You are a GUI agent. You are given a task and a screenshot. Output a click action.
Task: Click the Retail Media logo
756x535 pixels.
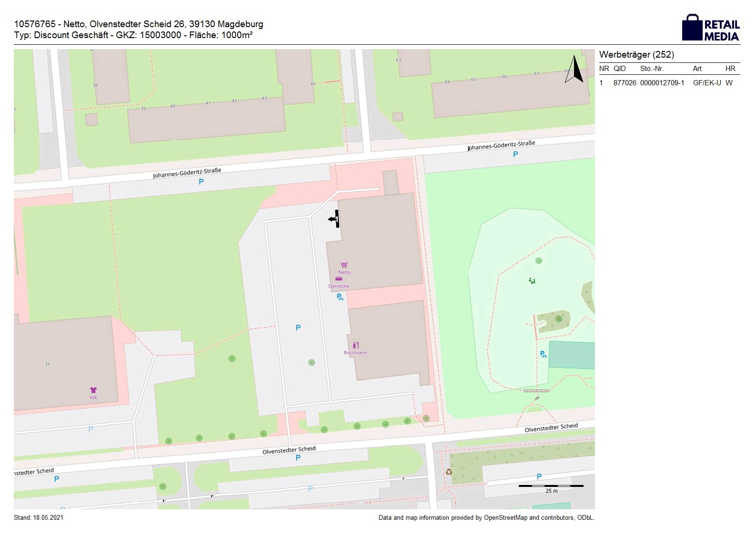point(711,28)
